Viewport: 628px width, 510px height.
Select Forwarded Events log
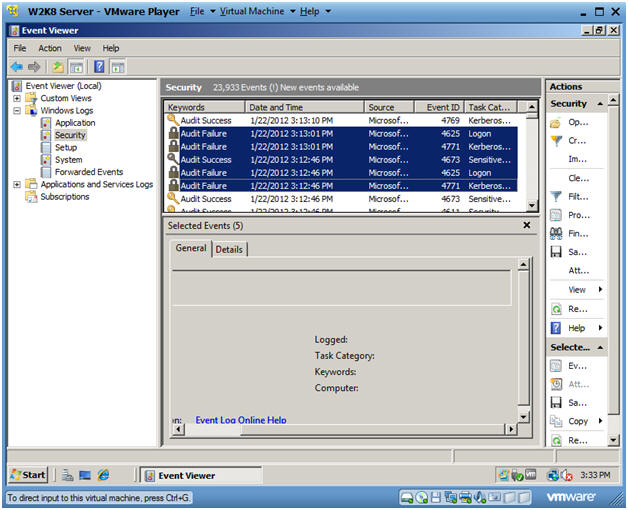[89, 172]
